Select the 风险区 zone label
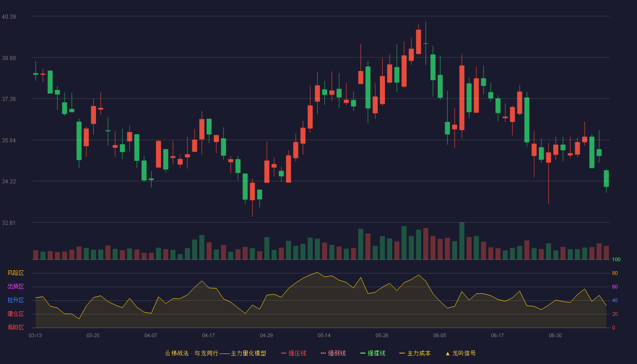Screen dimensions: 637x364 tap(15, 273)
